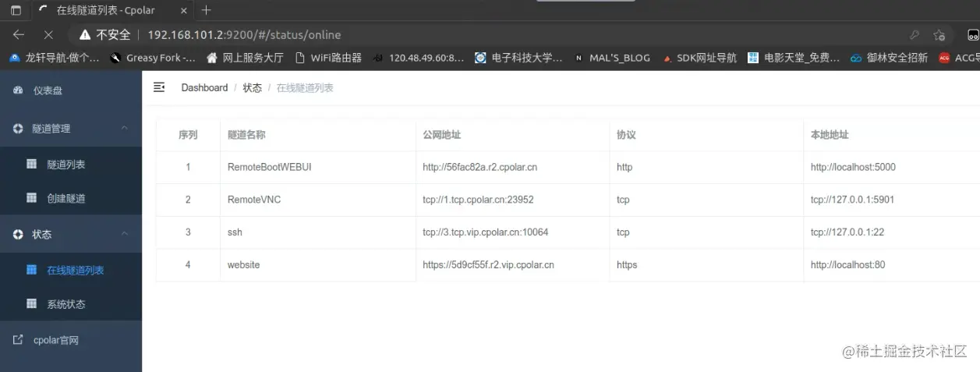The width and height of the screenshot is (980, 372).
Task: Click the dashboard gauge icon
Action: pos(18,90)
